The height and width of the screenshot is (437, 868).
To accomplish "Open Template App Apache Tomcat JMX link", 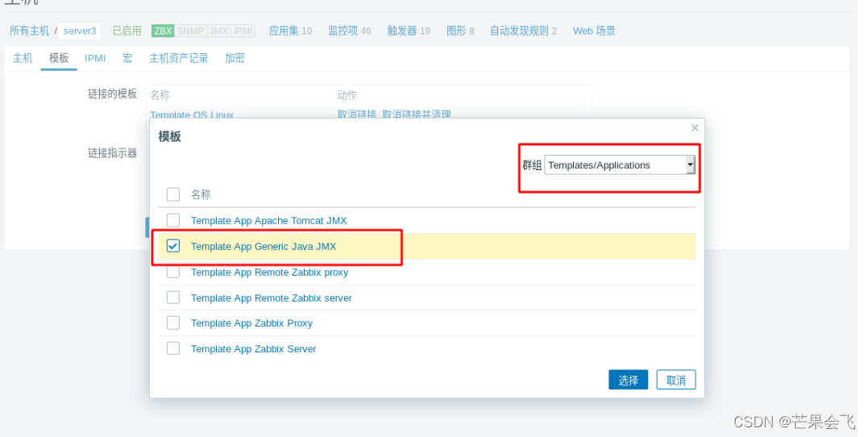I will (269, 220).
